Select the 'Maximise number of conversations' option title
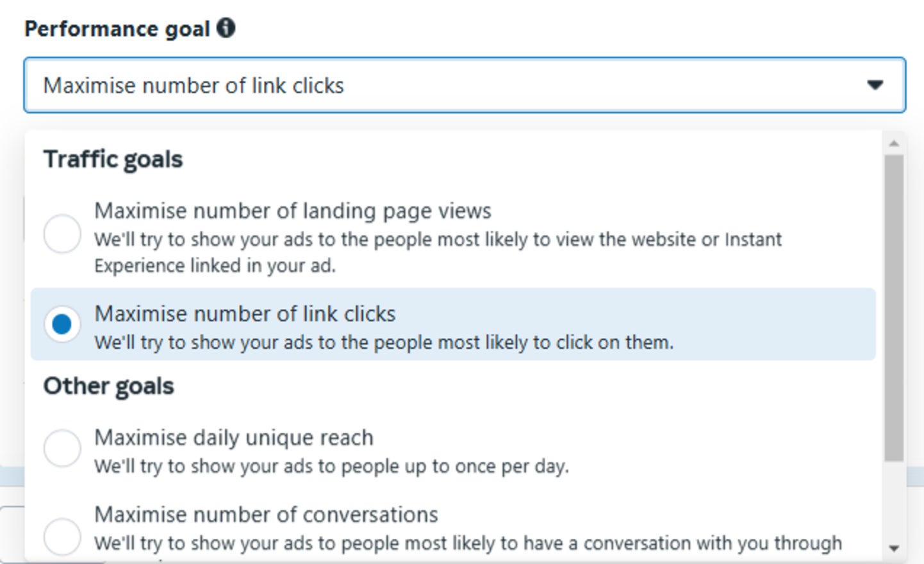The image size is (924, 564). (266, 515)
